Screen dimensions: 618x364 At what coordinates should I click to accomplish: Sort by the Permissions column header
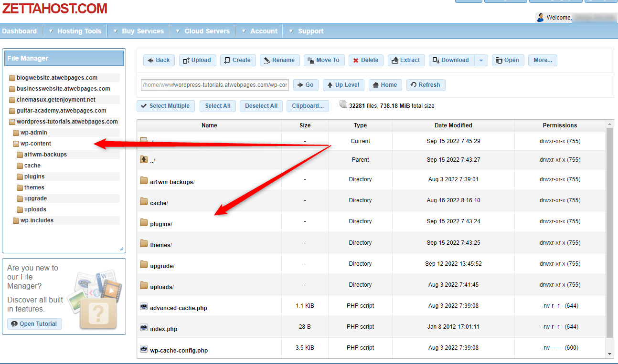pyautogui.click(x=560, y=125)
